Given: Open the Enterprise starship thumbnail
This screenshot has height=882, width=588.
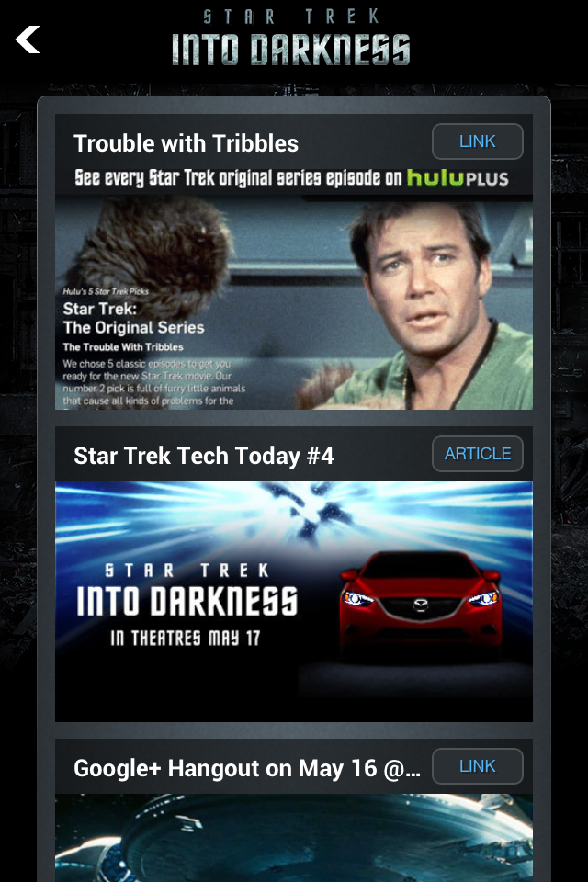Looking at the screenshot, I should pyautogui.click(x=294, y=838).
